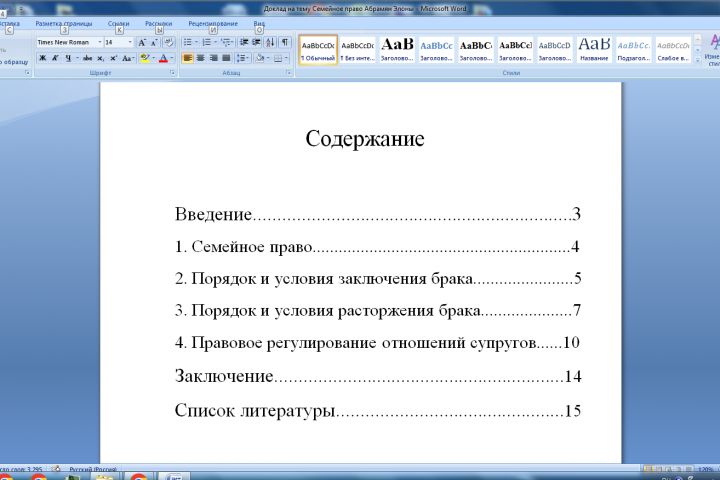This screenshot has width=720, height=480.
Task: Open Word in taskbar
Action: coord(174,476)
